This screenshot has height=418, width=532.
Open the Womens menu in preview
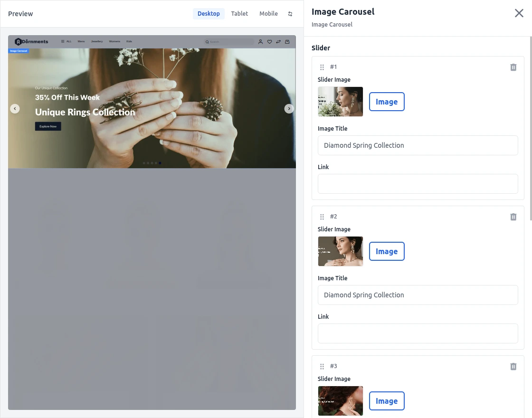114,41
